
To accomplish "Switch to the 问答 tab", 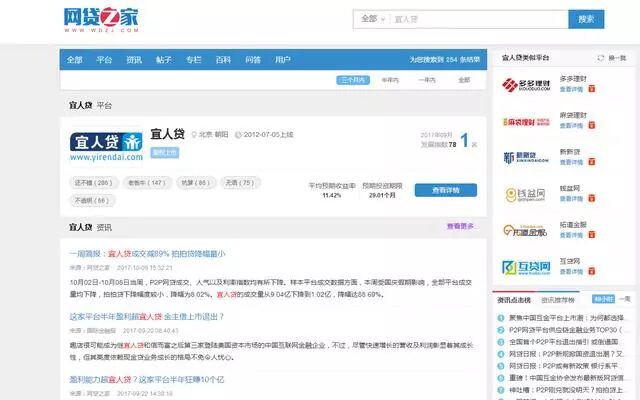I will point(253,60).
